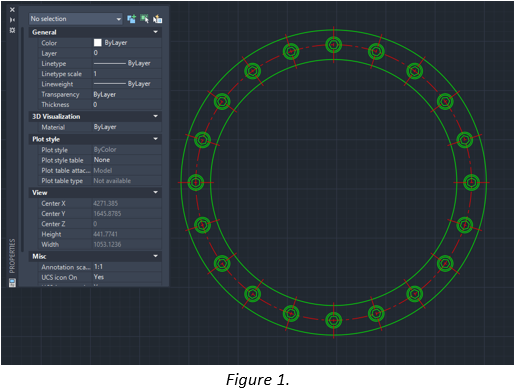The width and height of the screenshot is (514, 389).
Task: Click the Quick Select icon
Action: coord(157,19)
